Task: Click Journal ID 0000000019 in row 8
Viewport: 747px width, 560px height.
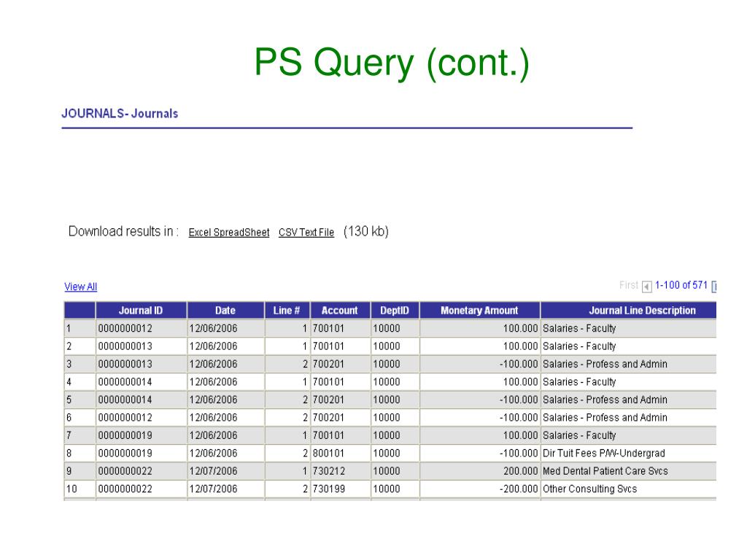Action: click(125, 454)
